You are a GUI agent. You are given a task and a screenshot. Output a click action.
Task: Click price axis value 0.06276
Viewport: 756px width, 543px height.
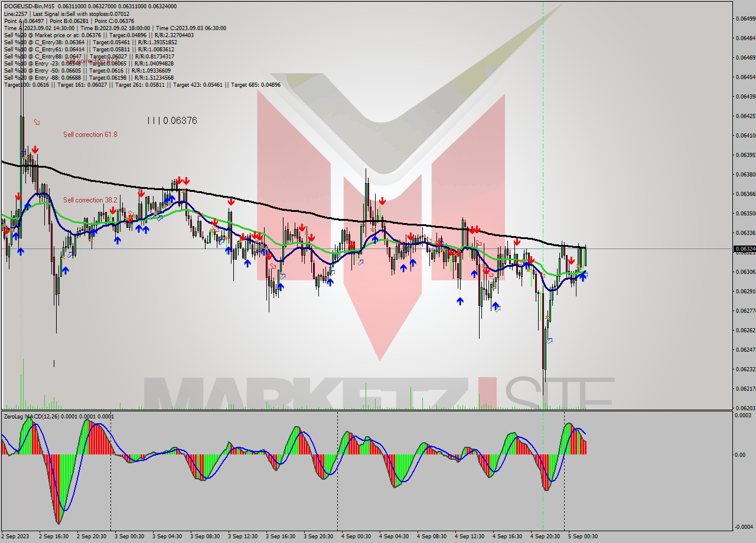pos(745,310)
